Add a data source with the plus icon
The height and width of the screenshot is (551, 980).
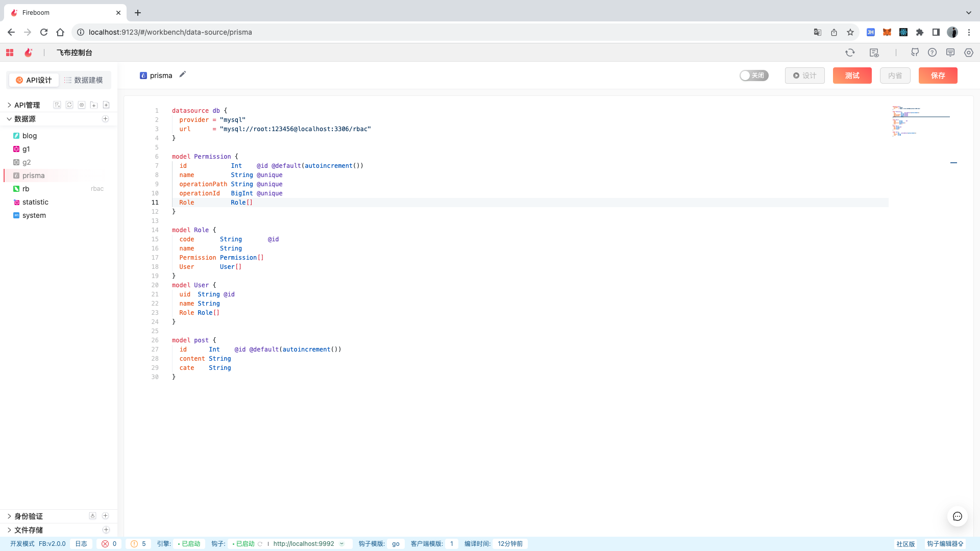tap(106, 119)
